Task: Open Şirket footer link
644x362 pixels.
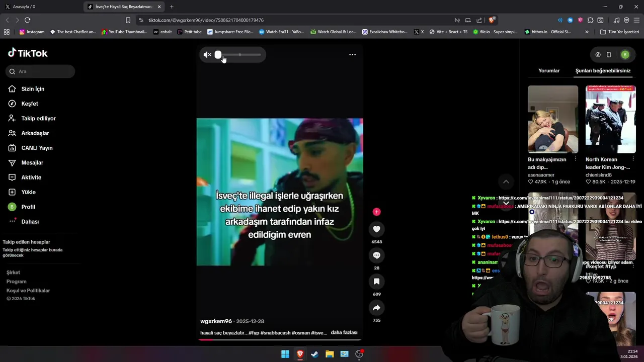Action: pos(13,273)
